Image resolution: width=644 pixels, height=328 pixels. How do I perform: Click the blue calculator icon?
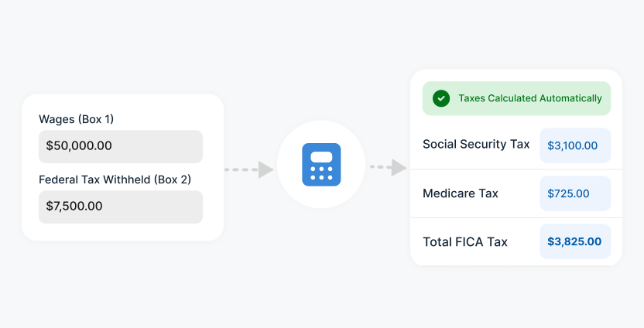coord(321,165)
